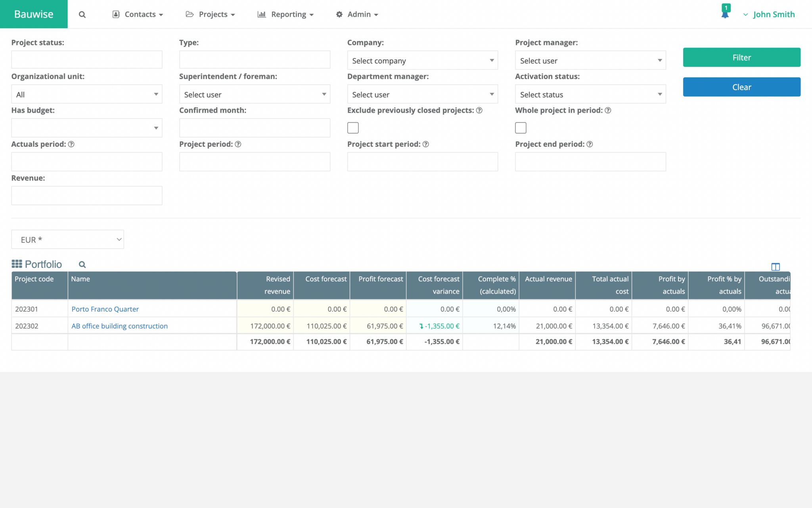Open the Organizational unit dropdown
Viewport: 812px width, 508px height.
[x=86, y=94]
